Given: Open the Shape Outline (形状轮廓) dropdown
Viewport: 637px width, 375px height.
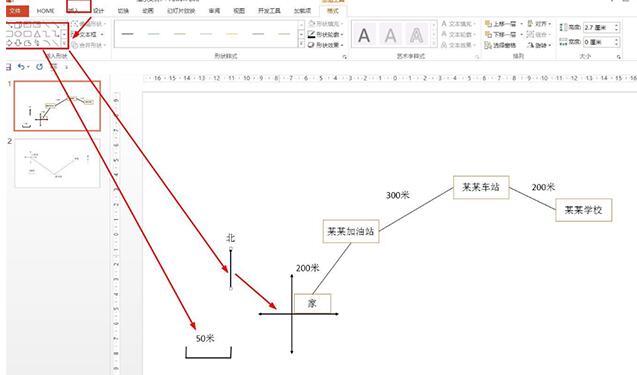Looking at the screenshot, I should click(x=325, y=35).
